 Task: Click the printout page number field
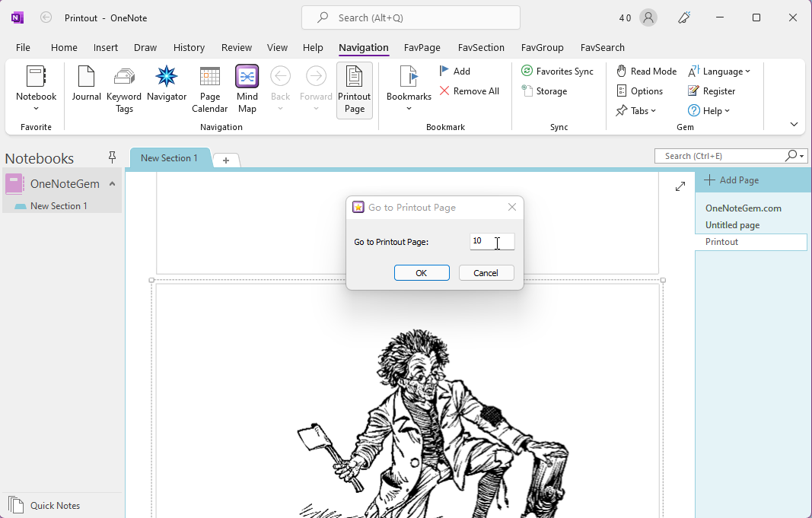tap(492, 241)
